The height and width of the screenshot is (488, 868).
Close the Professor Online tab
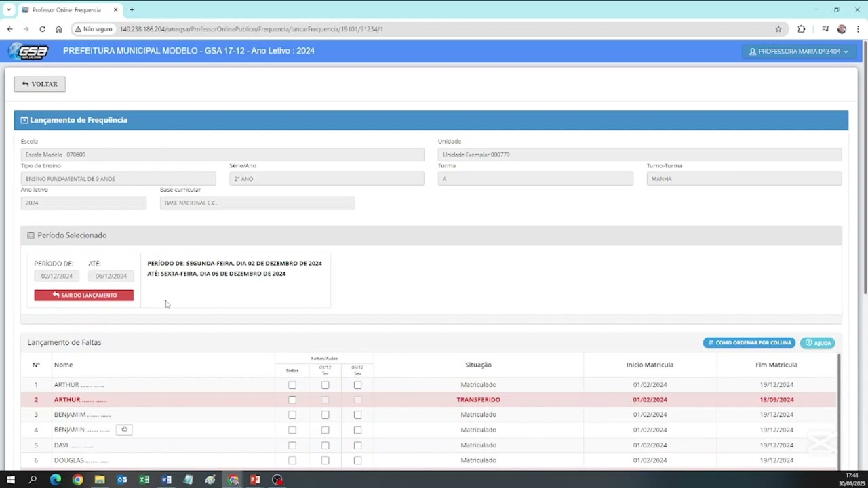click(115, 9)
